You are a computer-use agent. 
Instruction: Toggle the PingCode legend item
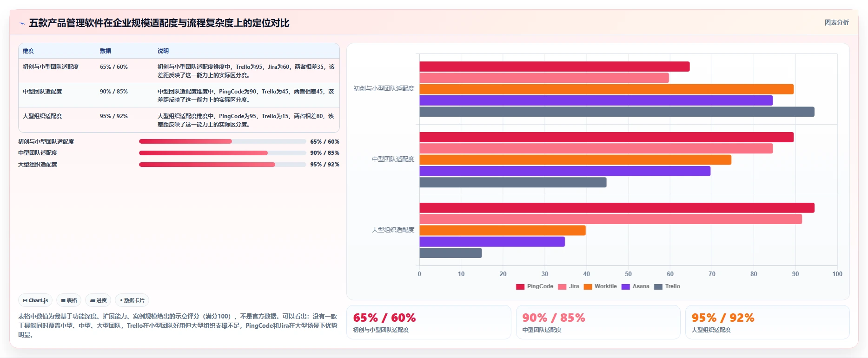(x=534, y=286)
